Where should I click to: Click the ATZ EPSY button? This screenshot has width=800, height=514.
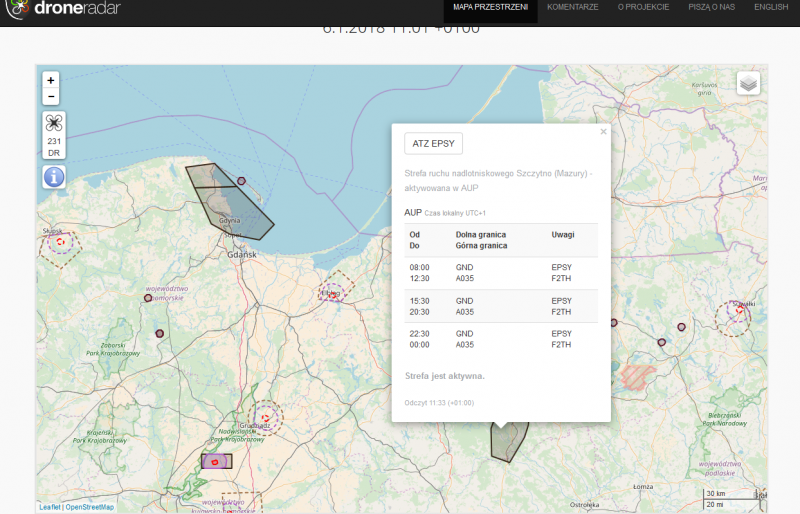tap(433, 144)
